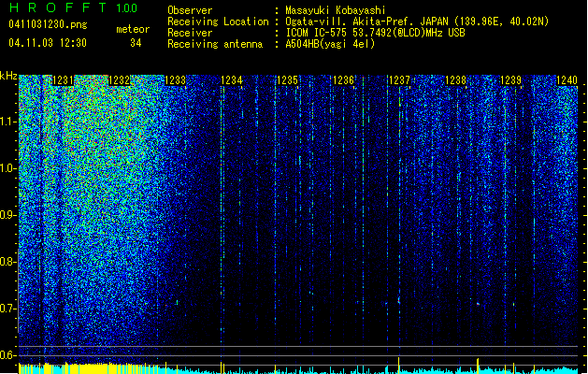Click the meteor count 34

coord(136,43)
